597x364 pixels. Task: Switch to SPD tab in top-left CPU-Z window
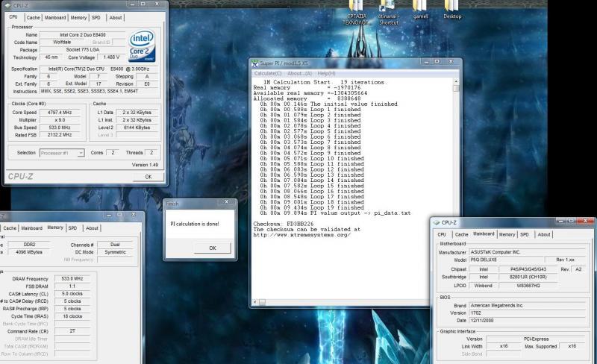(96, 17)
